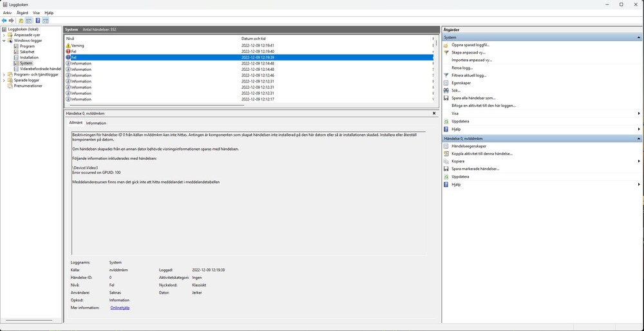Click Spara alla händelser som disk icon
Viewport: 644px width, 331px height.
(x=446, y=98)
